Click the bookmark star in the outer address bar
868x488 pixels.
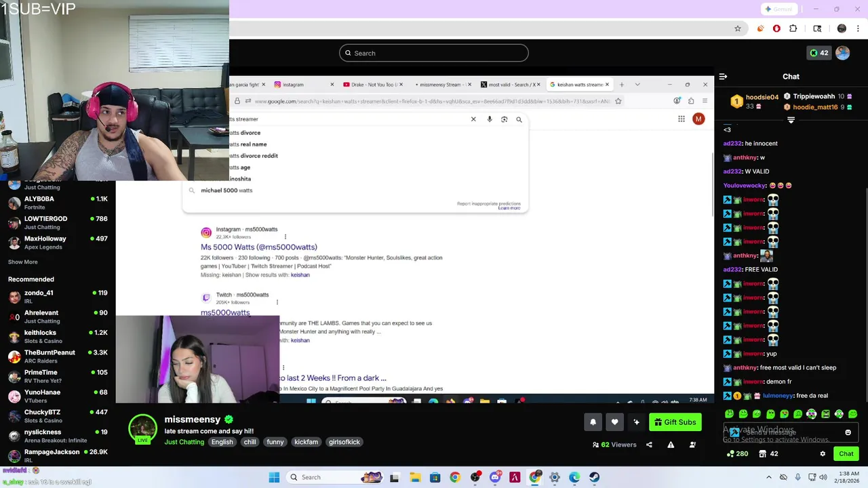click(738, 28)
